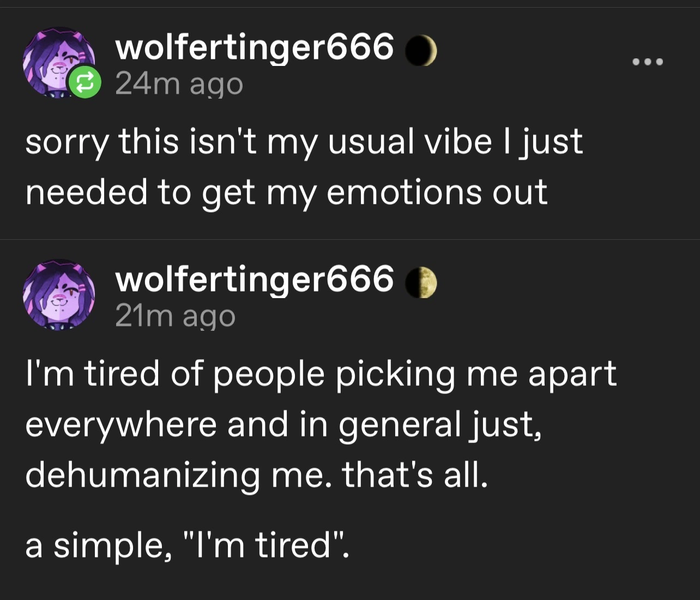
Task: Click the "needed to get my emotions out" line
Action: pyautogui.click(x=286, y=192)
